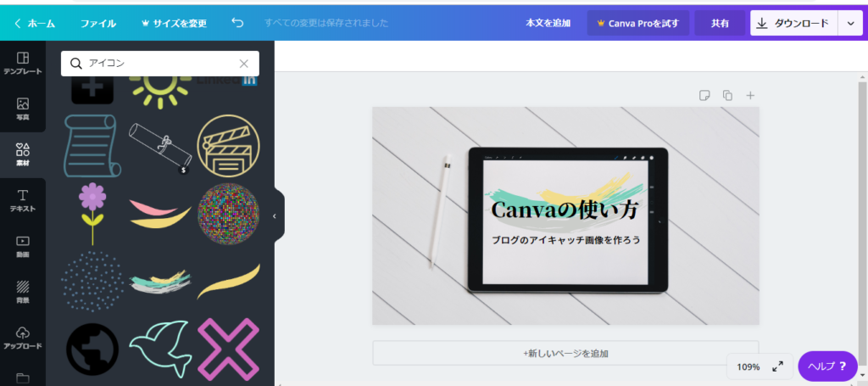Select the Apple Pencil in the canvas photo

(439, 212)
